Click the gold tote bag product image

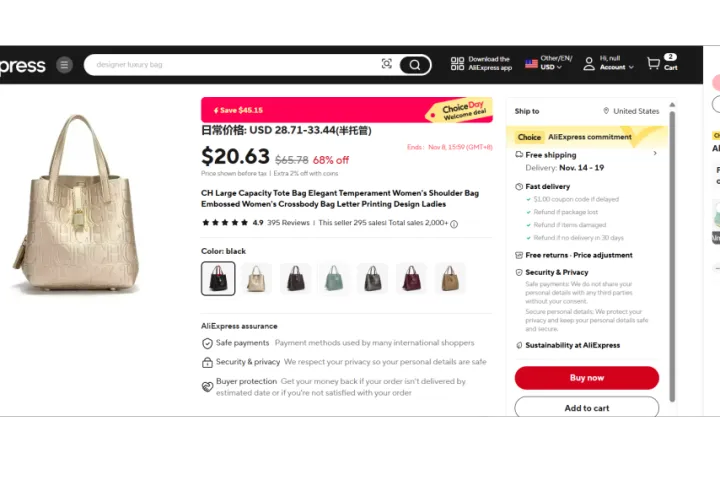point(77,203)
